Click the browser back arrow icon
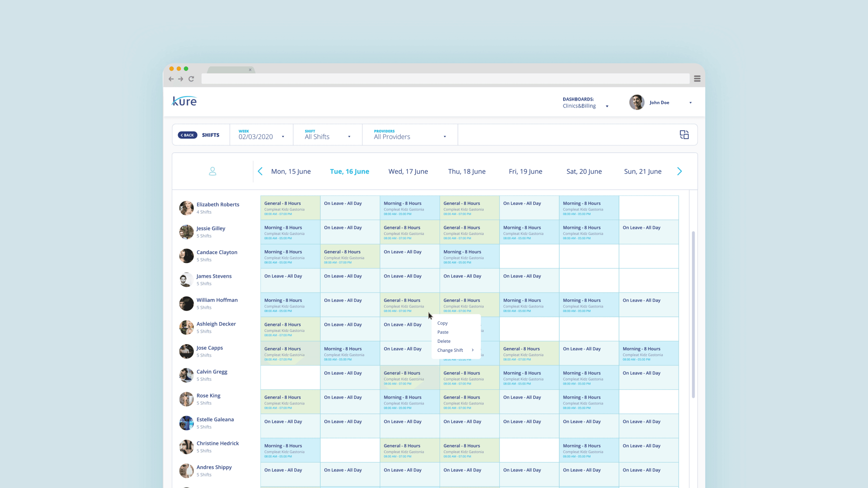Image resolution: width=868 pixels, height=488 pixels. pyautogui.click(x=171, y=79)
